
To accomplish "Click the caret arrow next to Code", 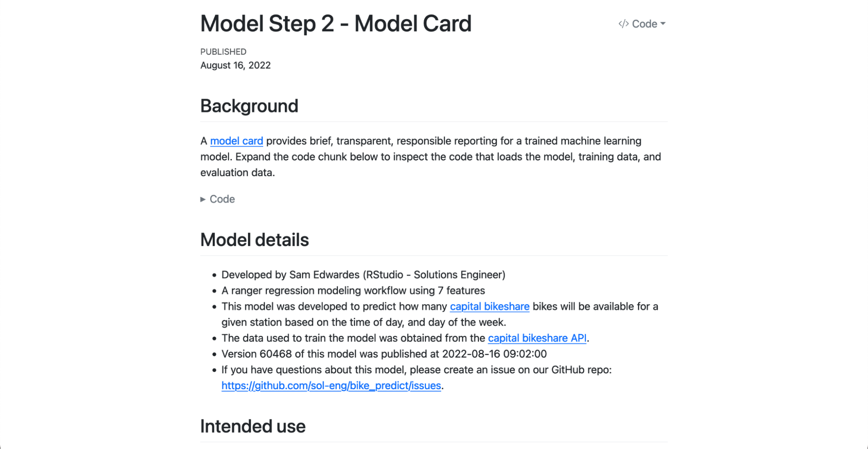I will pyautogui.click(x=663, y=24).
